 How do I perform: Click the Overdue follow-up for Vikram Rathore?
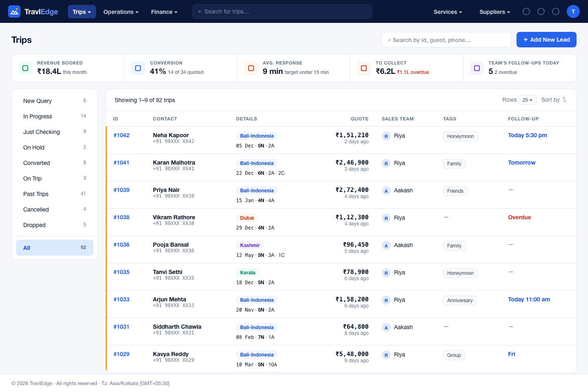[519, 217]
